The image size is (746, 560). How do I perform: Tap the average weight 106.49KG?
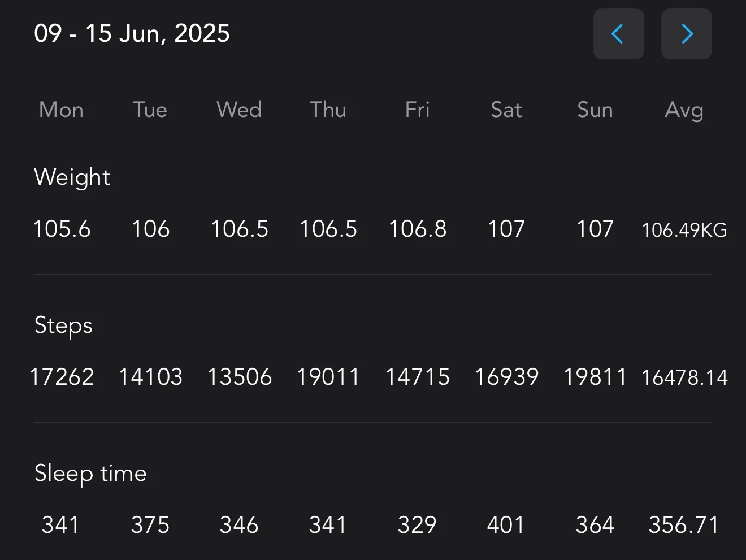[x=684, y=230]
